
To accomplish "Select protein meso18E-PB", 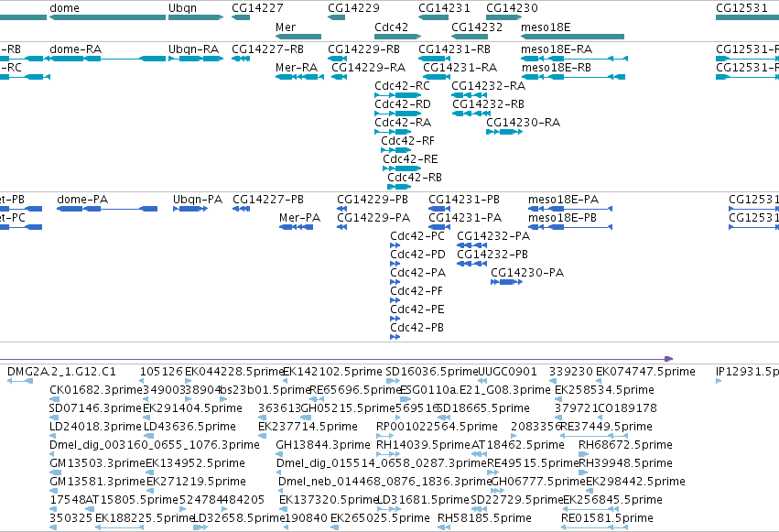I will coord(570,227).
